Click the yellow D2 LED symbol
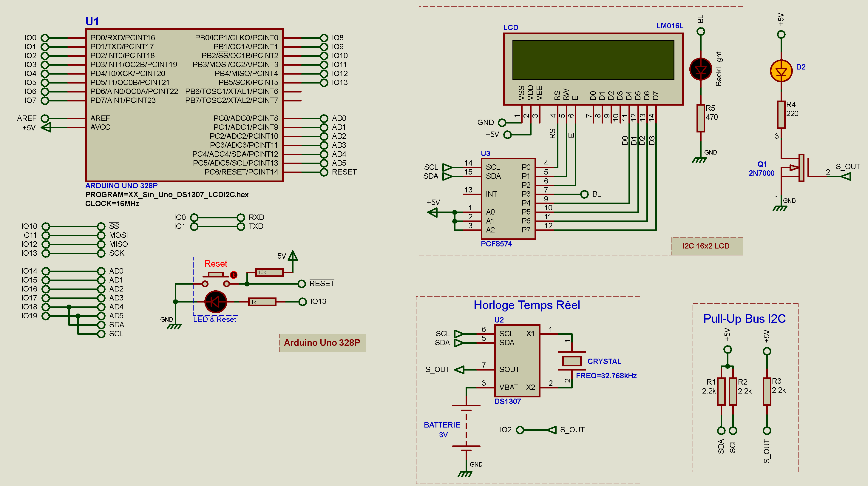868x486 pixels. [x=781, y=71]
